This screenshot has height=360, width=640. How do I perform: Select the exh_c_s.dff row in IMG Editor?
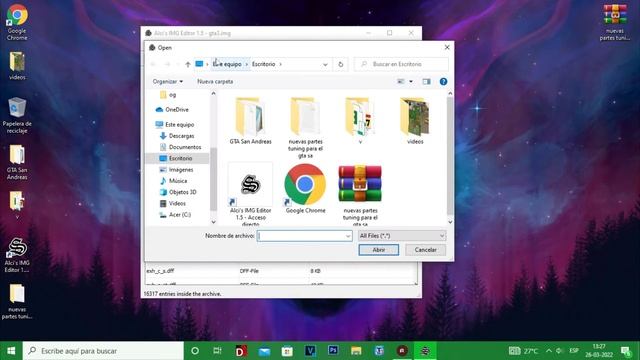click(280, 271)
